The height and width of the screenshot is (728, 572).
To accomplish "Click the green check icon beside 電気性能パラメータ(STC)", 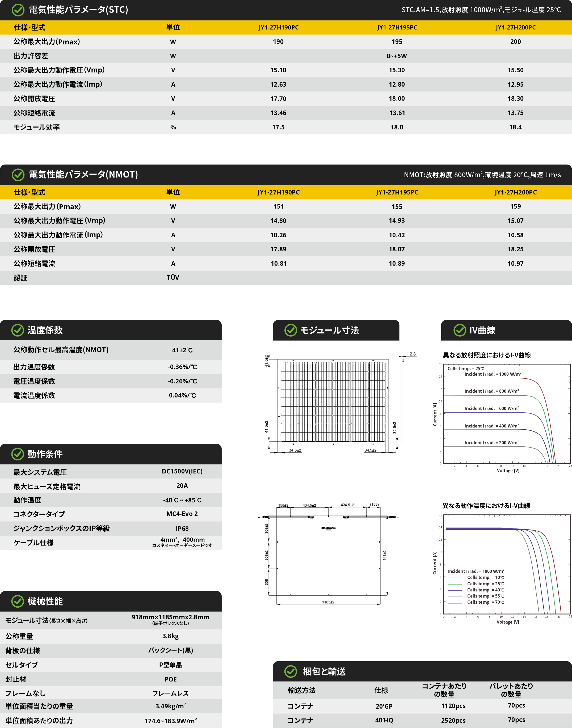I will (x=18, y=10).
